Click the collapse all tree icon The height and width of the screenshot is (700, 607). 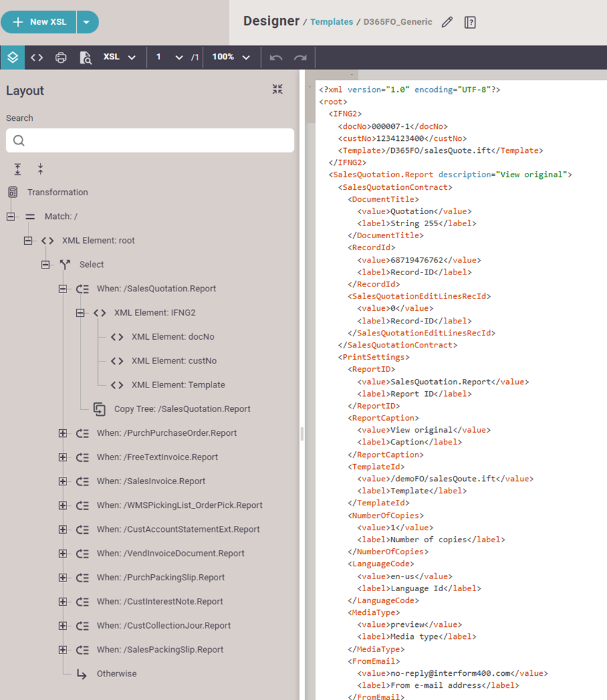click(41, 169)
